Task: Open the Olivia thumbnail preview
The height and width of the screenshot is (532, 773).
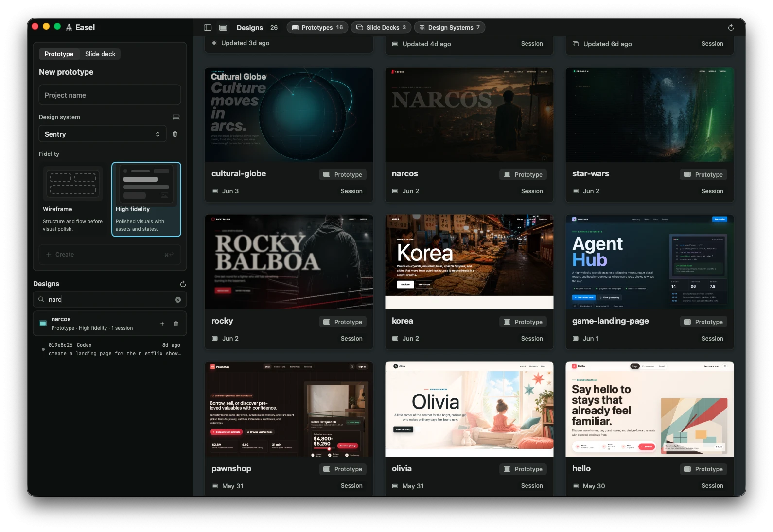Action: 469,409
